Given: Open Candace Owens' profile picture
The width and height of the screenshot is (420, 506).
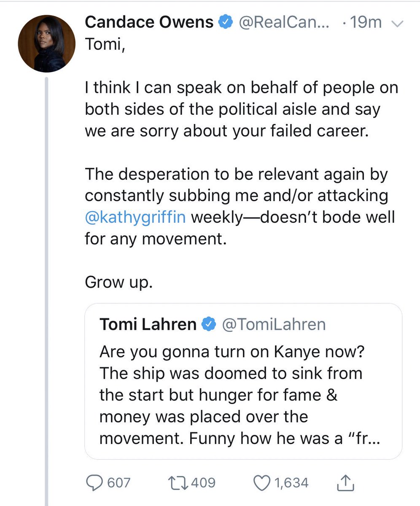Looking at the screenshot, I should (46, 44).
